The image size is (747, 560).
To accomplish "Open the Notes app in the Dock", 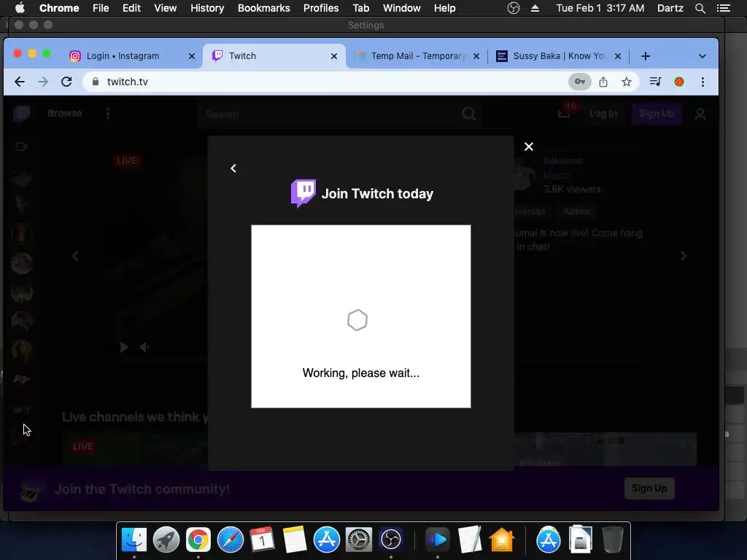I will (x=295, y=540).
